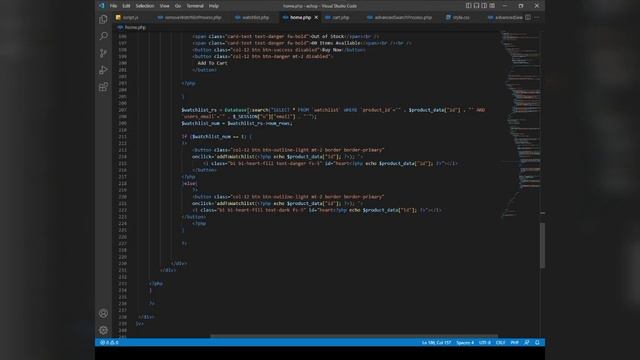The height and width of the screenshot is (360, 640).
Task: Click line number 207 in the gutter
Action: click(122, 110)
